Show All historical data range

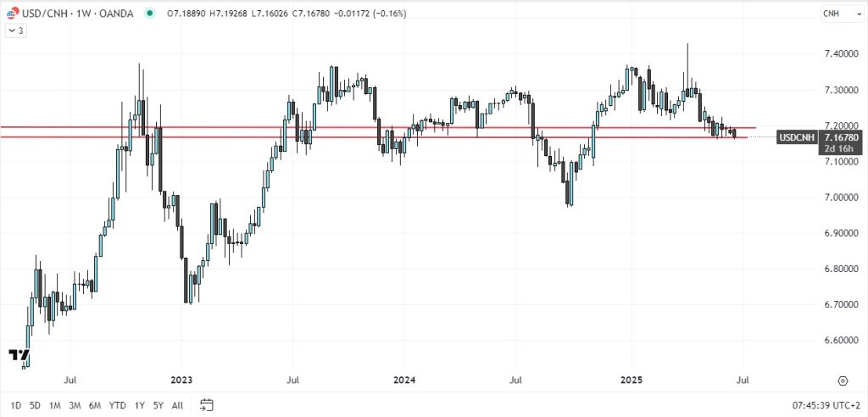tap(176, 405)
